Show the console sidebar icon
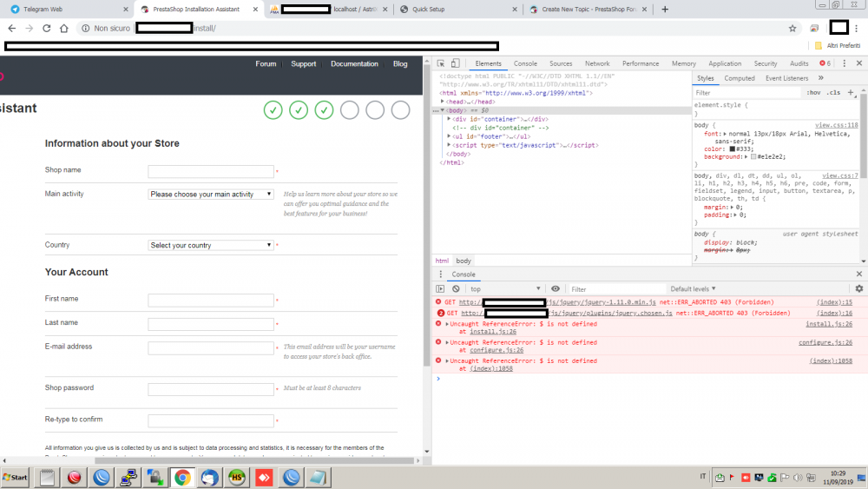Image resolution: width=868 pixels, height=489 pixels. pos(440,288)
